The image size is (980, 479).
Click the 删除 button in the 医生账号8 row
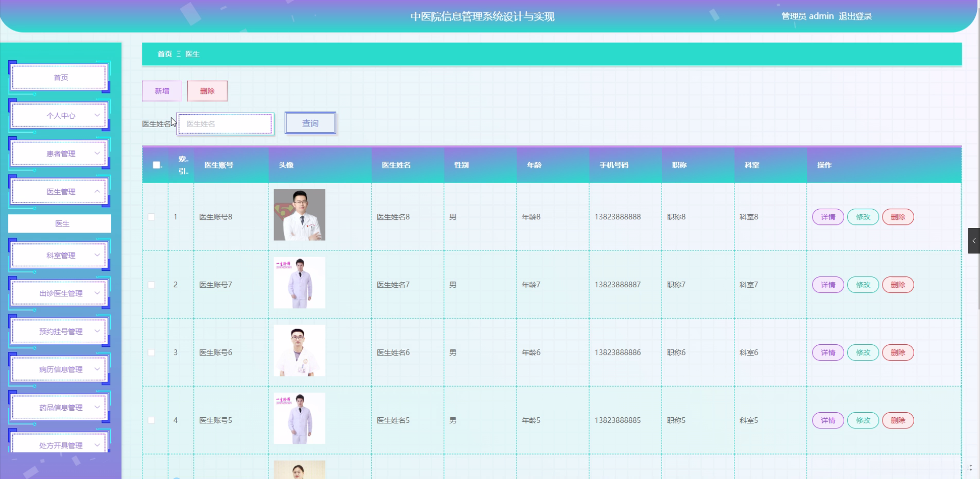pos(898,217)
